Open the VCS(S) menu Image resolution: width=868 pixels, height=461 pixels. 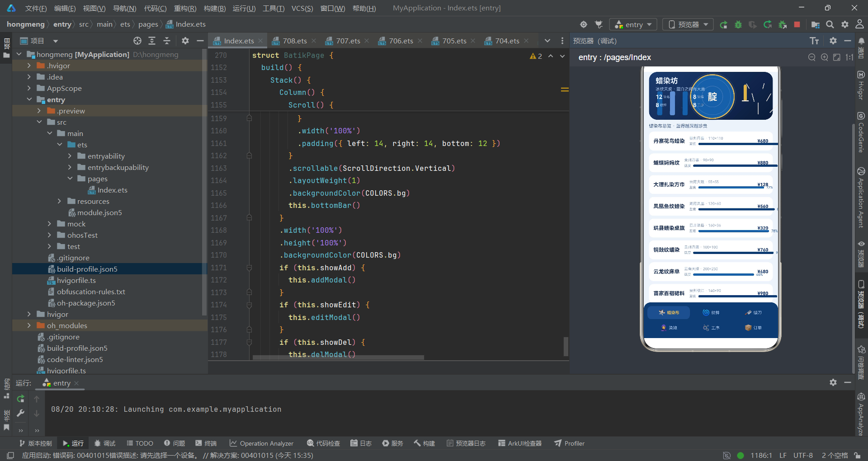302,8
